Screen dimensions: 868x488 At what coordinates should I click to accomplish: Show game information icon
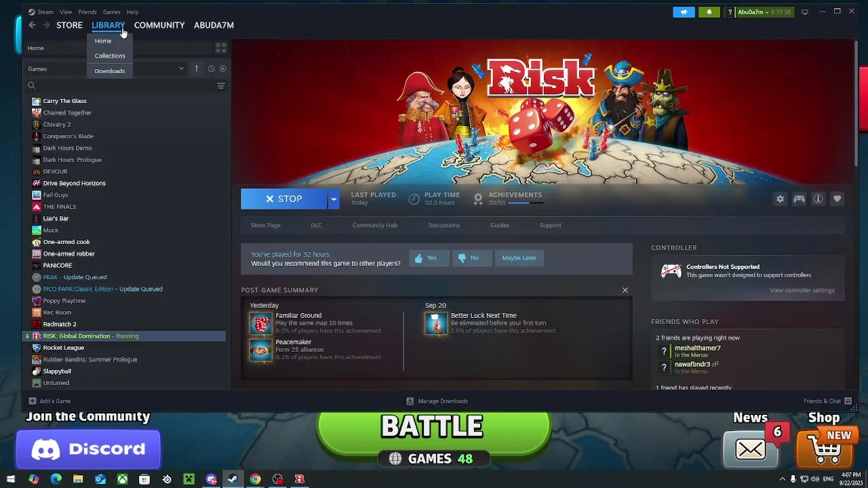coord(818,199)
